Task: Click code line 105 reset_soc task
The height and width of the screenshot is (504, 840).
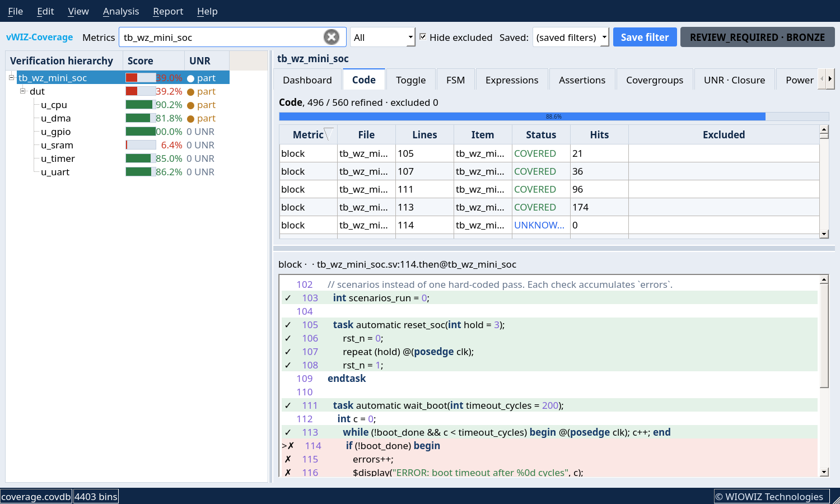Action: pos(549,325)
